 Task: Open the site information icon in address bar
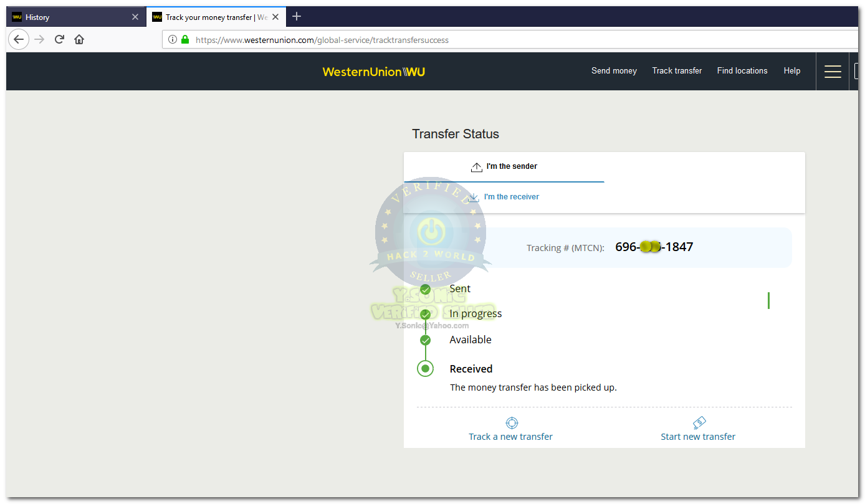pyautogui.click(x=173, y=39)
